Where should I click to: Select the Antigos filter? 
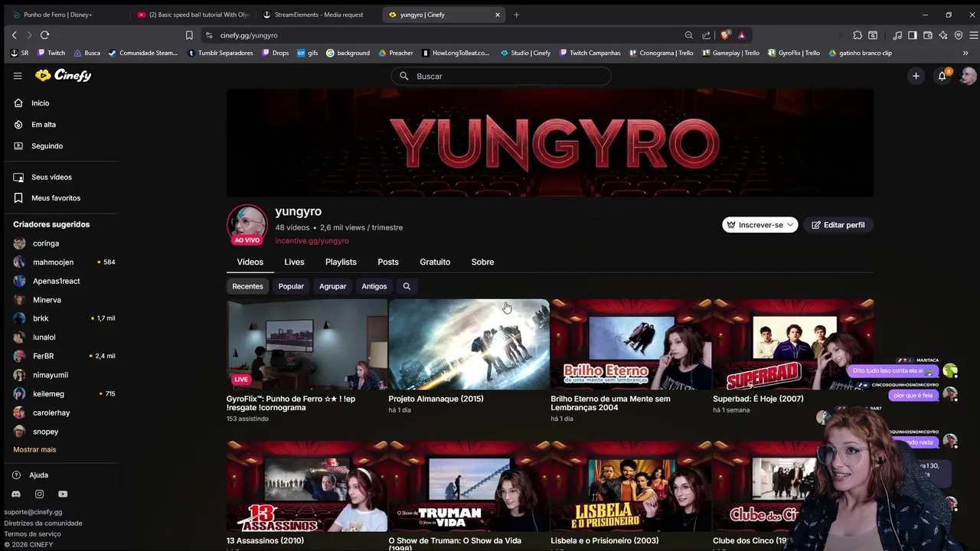(374, 286)
